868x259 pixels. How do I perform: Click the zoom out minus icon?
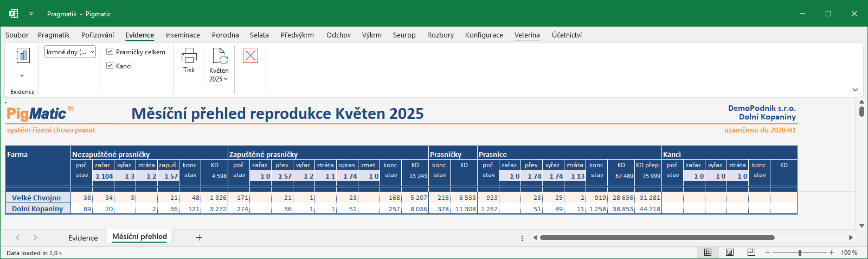(767, 252)
